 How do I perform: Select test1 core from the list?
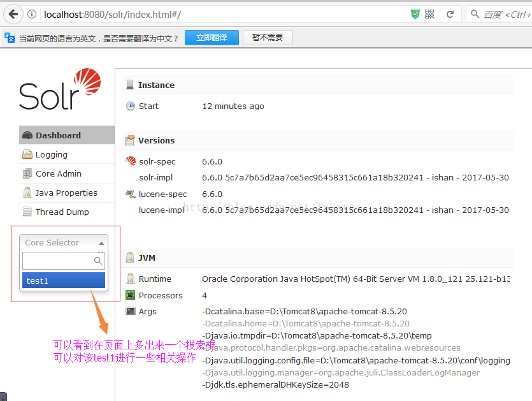tap(64, 281)
